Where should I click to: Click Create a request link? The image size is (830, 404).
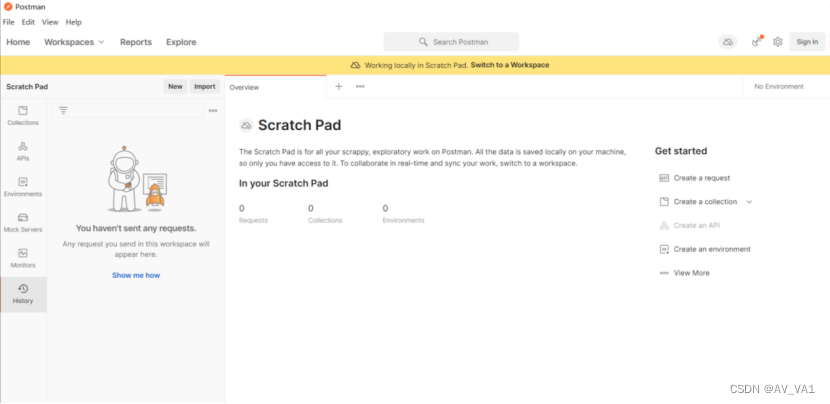click(702, 178)
